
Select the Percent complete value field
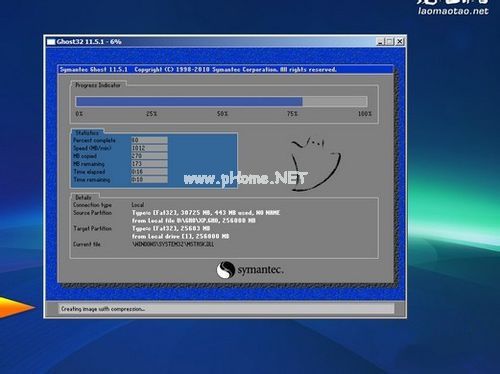[149, 140]
